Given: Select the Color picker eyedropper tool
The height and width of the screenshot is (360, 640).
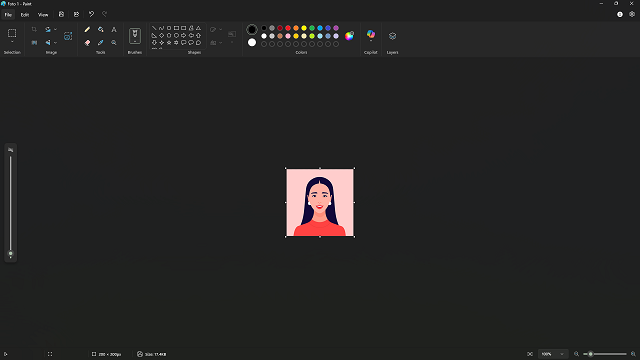Looking at the screenshot, I should tap(100, 42).
